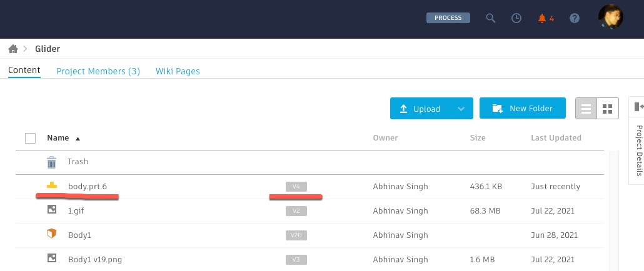Click date Jun 28, 2021
644x271 pixels.
(x=554, y=235)
